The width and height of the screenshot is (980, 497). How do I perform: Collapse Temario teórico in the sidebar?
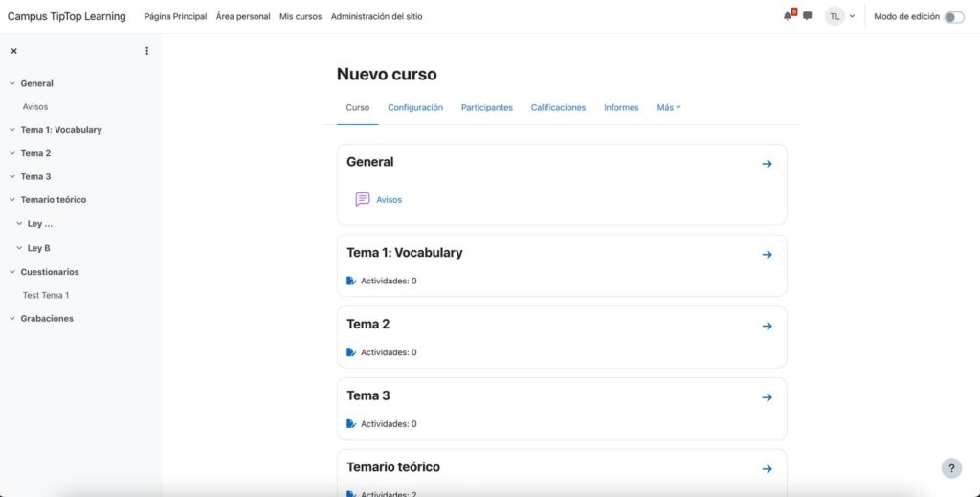12,200
